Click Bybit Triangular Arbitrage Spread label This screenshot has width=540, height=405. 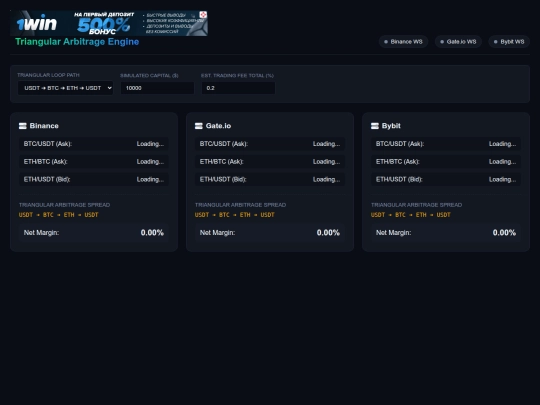pyautogui.click(x=416, y=205)
